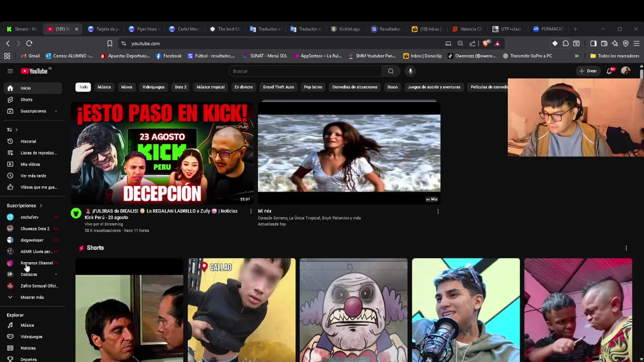
Task: Click the Buscar search field
Action: pyautogui.click(x=305, y=71)
